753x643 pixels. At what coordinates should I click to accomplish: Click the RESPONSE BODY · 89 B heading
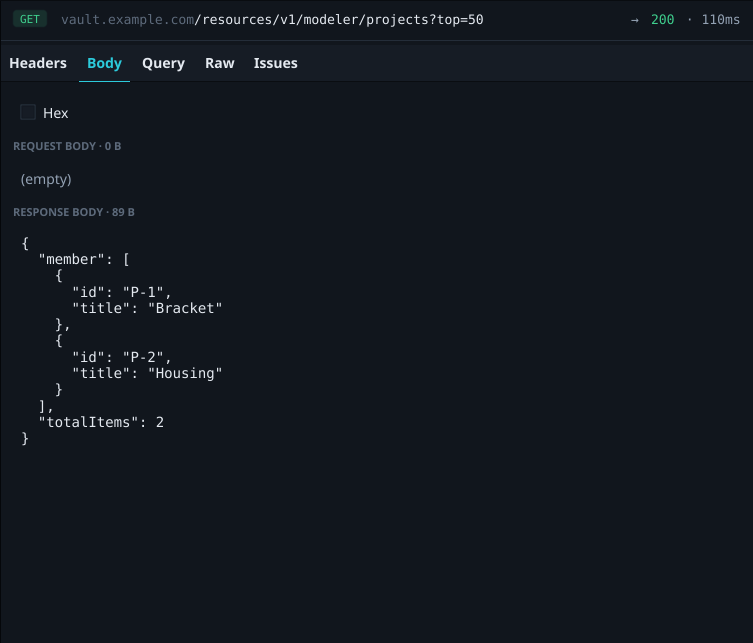pyautogui.click(x=73, y=212)
